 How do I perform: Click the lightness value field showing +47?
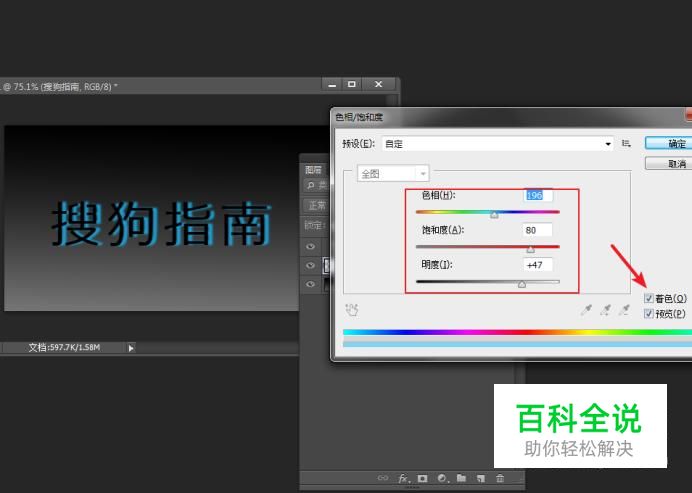pyautogui.click(x=538, y=265)
